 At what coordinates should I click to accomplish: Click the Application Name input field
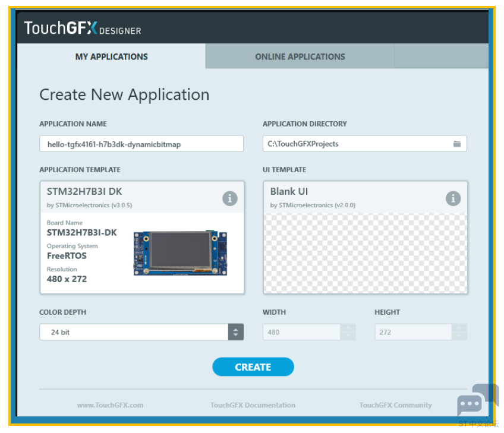click(141, 144)
